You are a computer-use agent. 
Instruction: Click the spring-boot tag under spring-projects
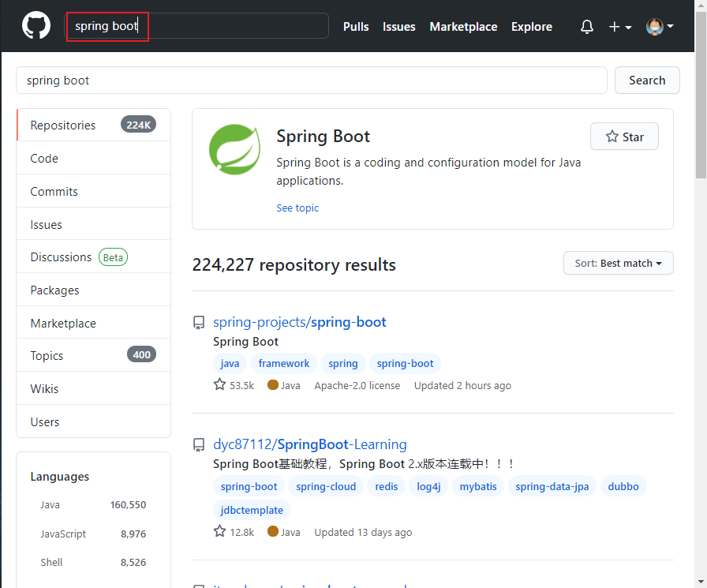click(405, 363)
